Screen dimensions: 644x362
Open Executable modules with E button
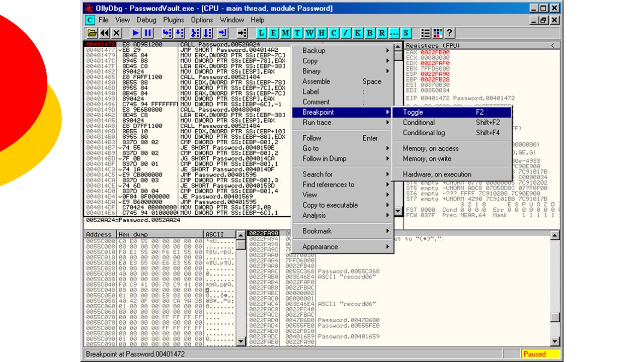tap(273, 33)
